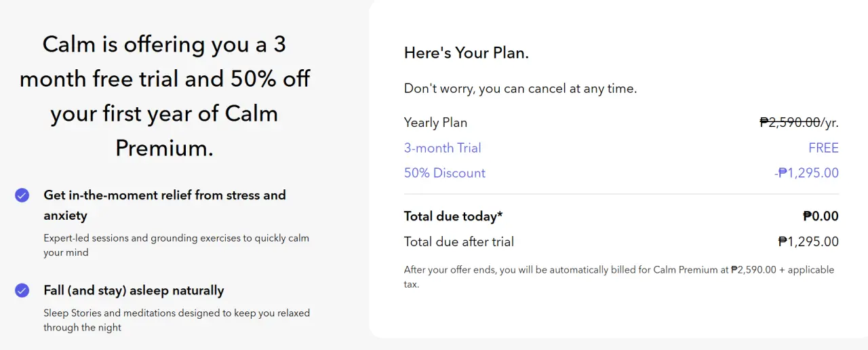Viewport: 868px width, 350px height.
Task: Select the Yearly Plan label
Action: 435,123
